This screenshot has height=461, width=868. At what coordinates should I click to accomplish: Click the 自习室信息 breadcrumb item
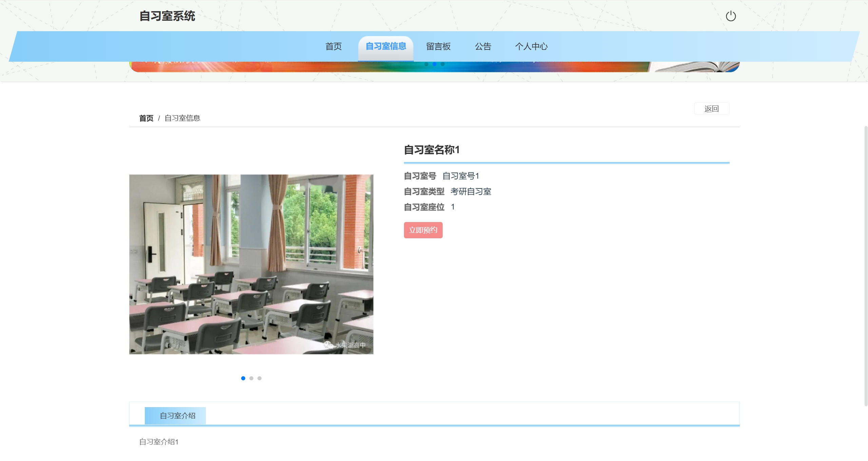point(182,118)
